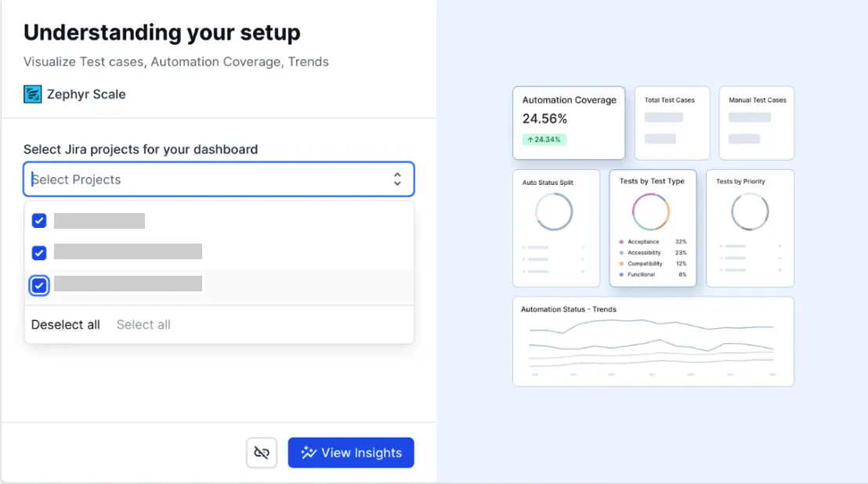Screen dimensions: 868x484
Task: Uncheck the second project checkbox
Action: [39, 252]
